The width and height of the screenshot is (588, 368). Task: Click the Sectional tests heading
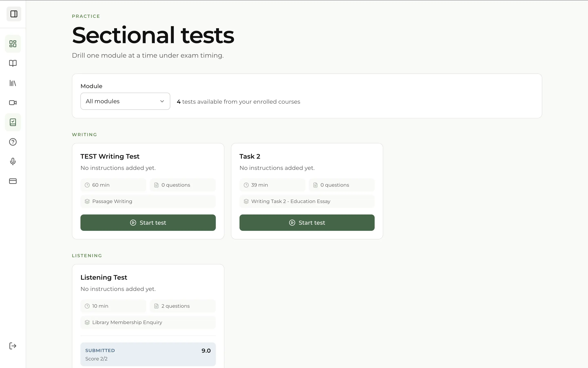coord(153,35)
